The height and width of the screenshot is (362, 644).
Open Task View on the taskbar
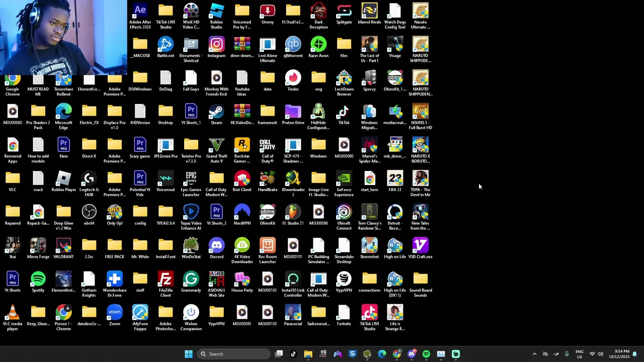279,354
